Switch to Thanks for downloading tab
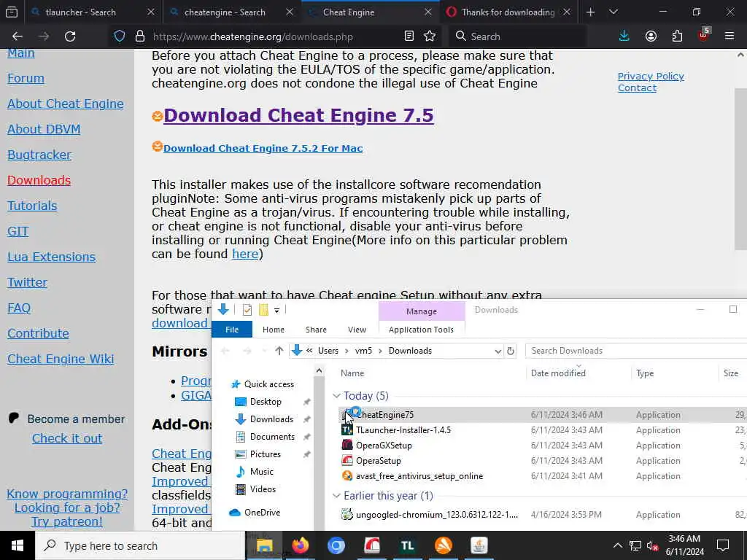The width and height of the screenshot is (747, 560). click(508, 12)
